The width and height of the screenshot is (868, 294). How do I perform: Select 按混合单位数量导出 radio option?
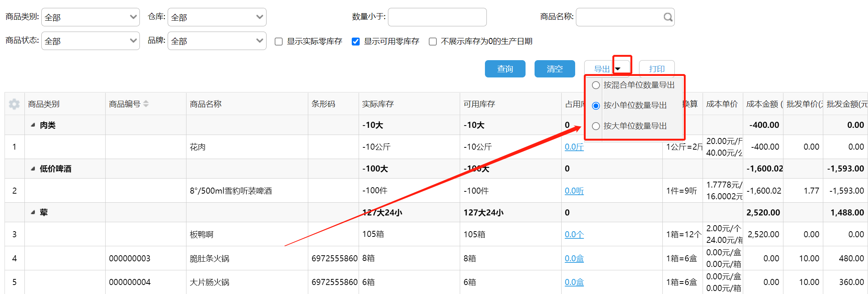pos(596,85)
